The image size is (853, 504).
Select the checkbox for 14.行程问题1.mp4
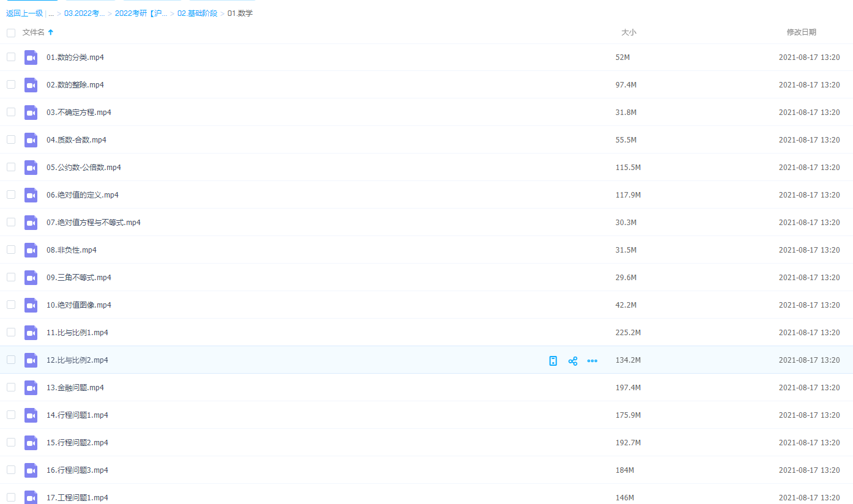point(11,415)
